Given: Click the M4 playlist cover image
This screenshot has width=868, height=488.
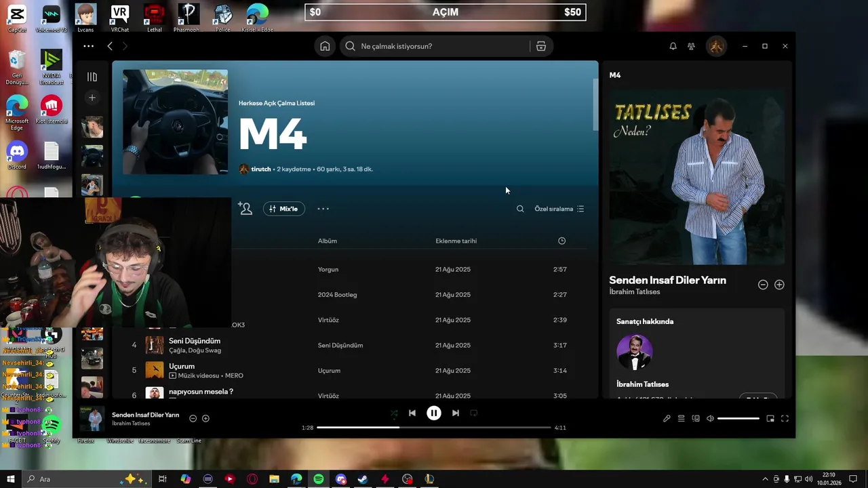Looking at the screenshot, I should point(175,122).
